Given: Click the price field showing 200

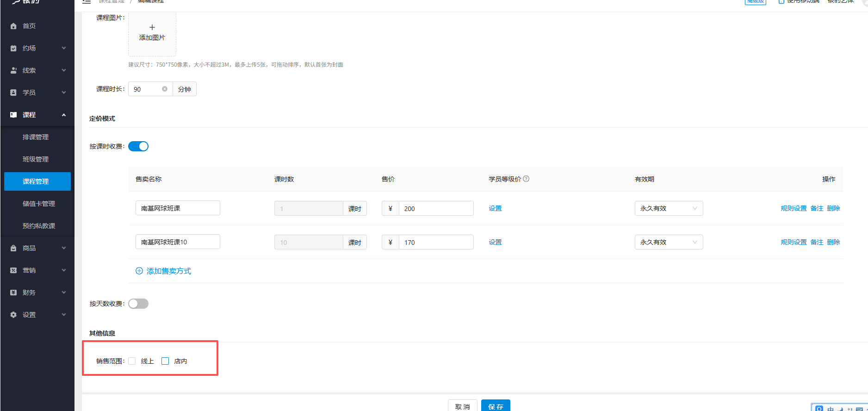Looking at the screenshot, I should point(436,208).
